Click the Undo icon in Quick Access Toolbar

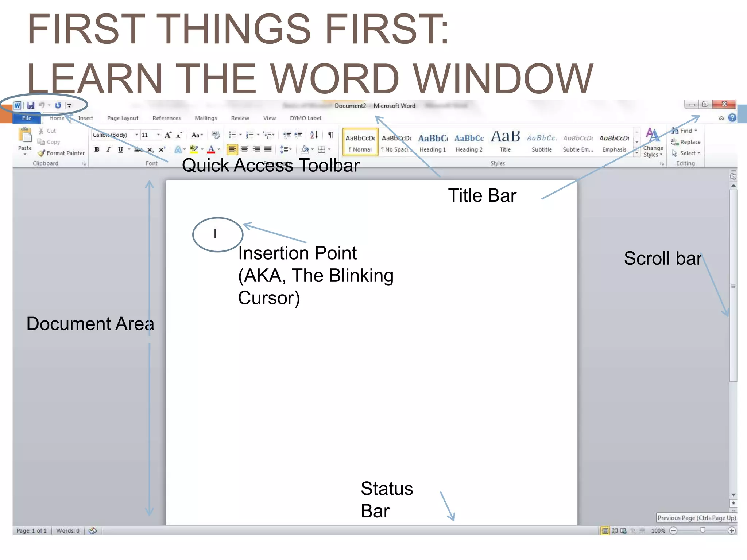pyautogui.click(x=42, y=105)
